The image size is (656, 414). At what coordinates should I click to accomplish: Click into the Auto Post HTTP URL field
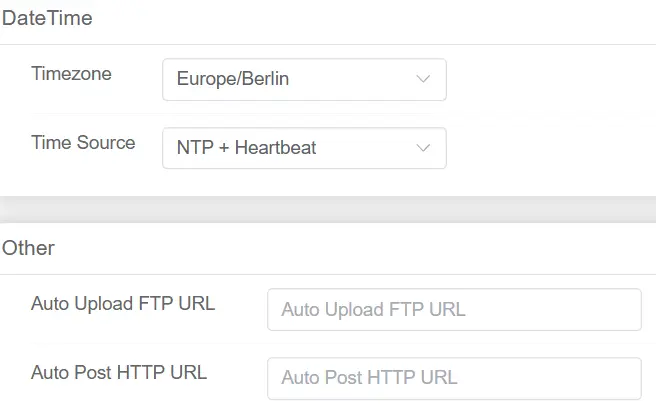(453, 378)
